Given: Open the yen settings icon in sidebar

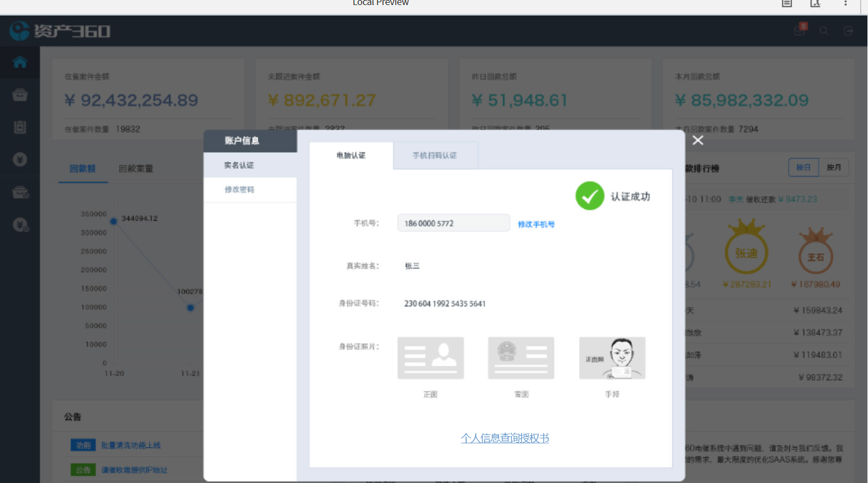Looking at the screenshot, I should 21,225.
